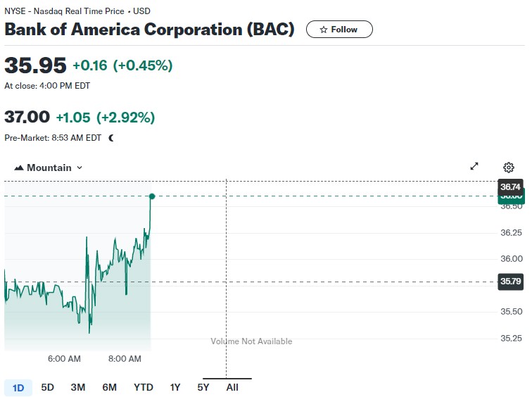
Task: Click the pre-market moon icon
Action: [x=112, y=138]
